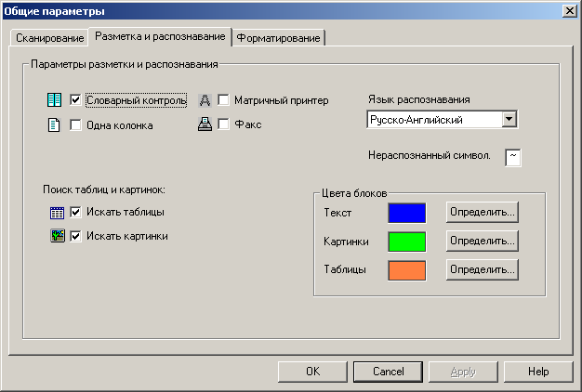Click Определить for Таблицы color
Image resolution: width=582 pixels, height=392 pixels.
coord(483,269)
